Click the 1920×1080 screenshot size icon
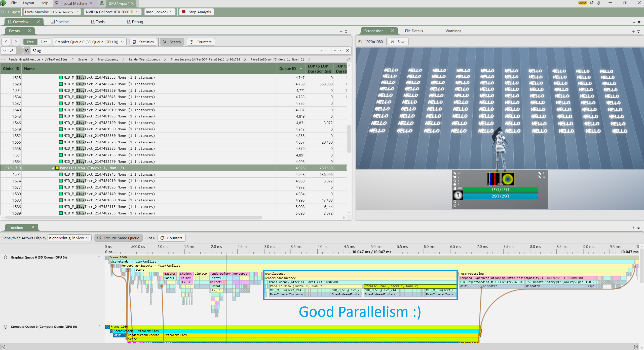This screenshot has width=644, height=350. [x=360, y=42]
